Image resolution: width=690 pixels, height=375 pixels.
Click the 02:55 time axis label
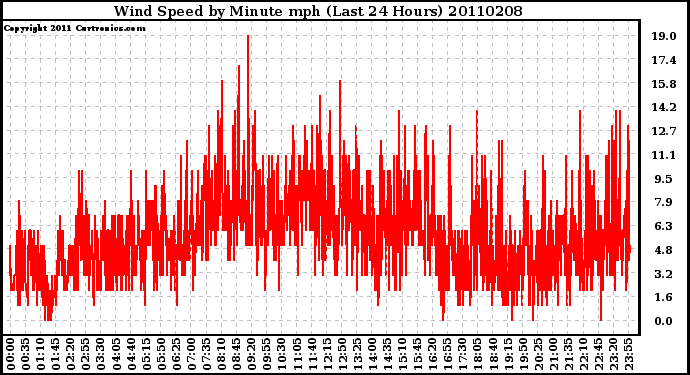(86, 354)
